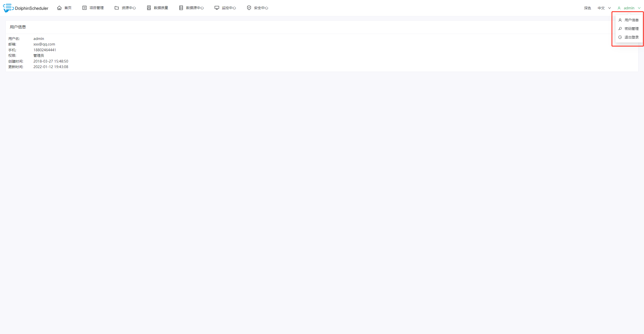644x334 pixels.
Task: Click the key icon beside 密码管理
Action: click(x=620, y=29)
